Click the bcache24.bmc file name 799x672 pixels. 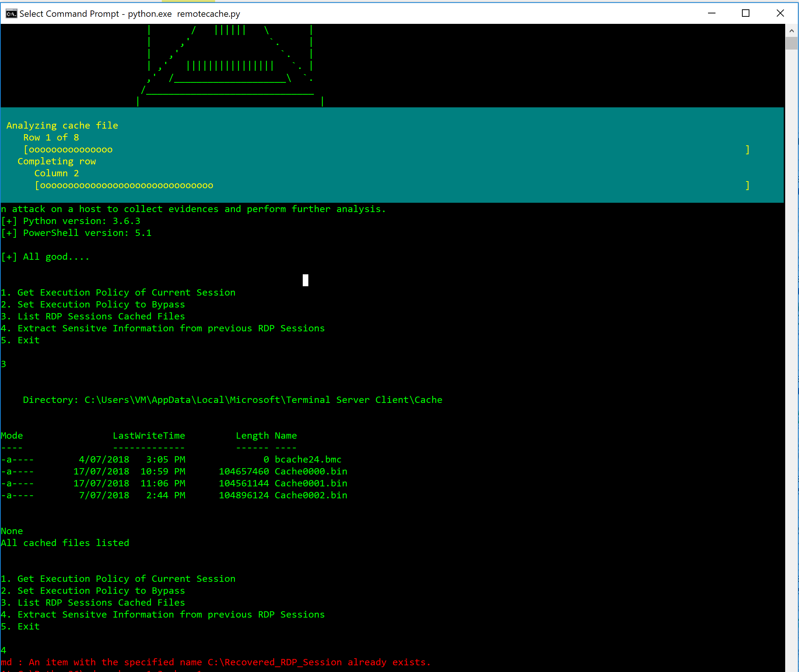pyautogui.click(x=308, y=459)
